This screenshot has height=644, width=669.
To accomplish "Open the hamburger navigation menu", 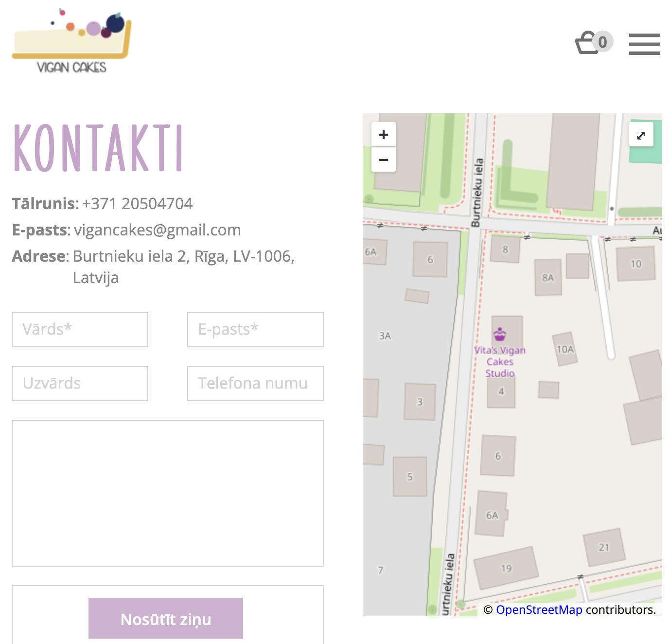I will (x=644, y=44).
